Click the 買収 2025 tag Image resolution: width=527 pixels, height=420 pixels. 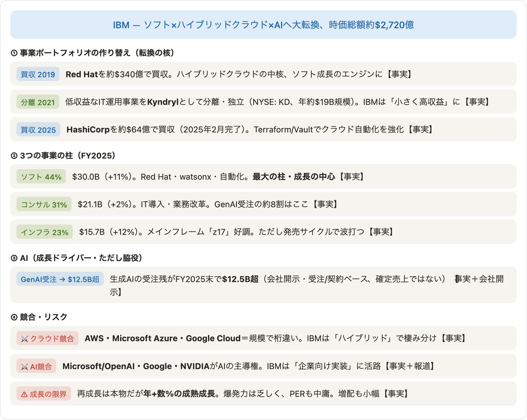(x=38, y=130)
